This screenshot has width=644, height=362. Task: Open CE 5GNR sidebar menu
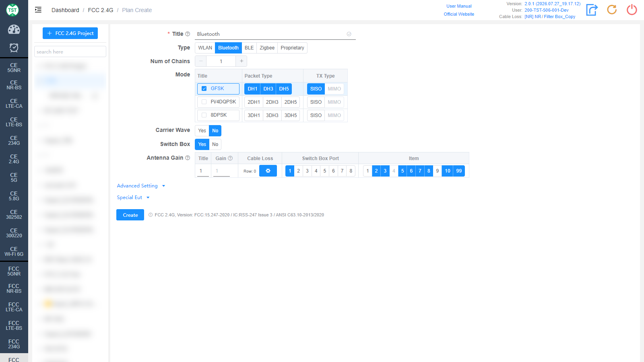[14, 68]
